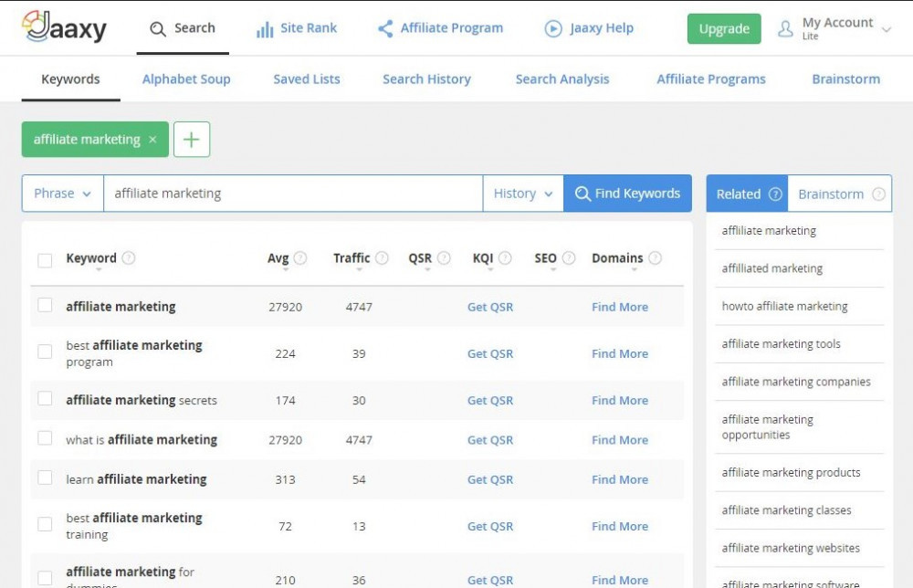Click the help icon next to QSR column
913x588 pixels.
coord(444,257)
